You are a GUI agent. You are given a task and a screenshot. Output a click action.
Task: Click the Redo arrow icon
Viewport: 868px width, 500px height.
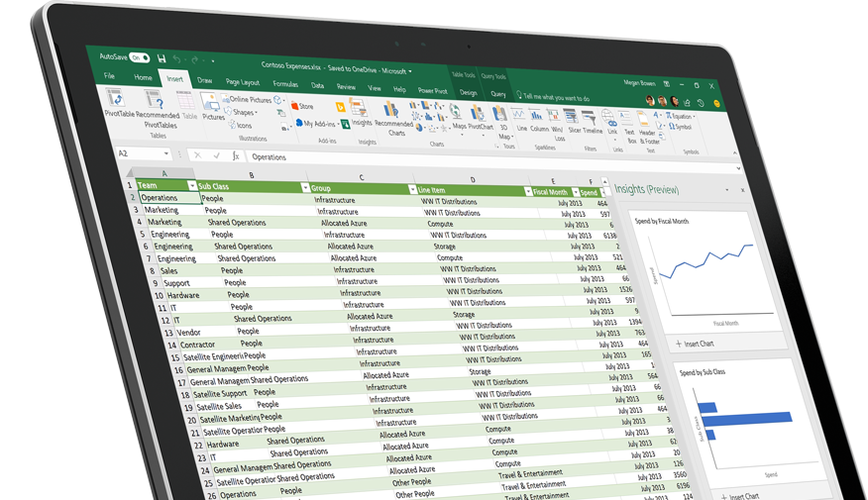pos(194,59)
